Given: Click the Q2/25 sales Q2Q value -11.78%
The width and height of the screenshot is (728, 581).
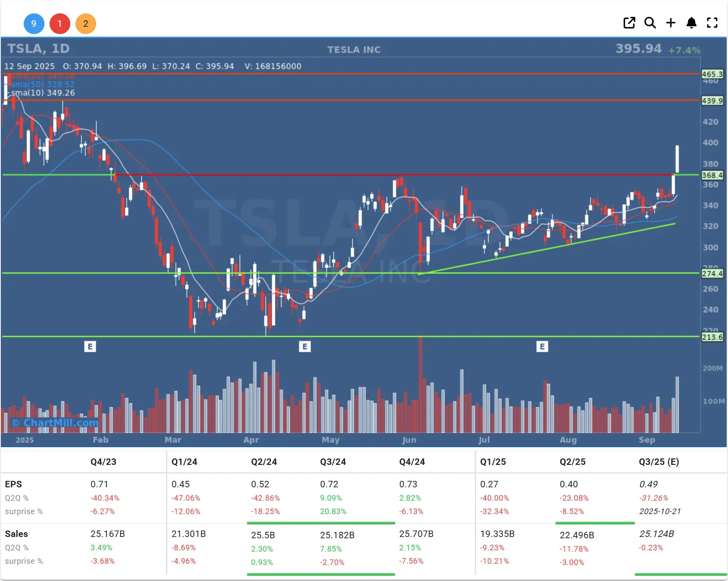Looking at the screenshot, I should click(x=574, y=549).
